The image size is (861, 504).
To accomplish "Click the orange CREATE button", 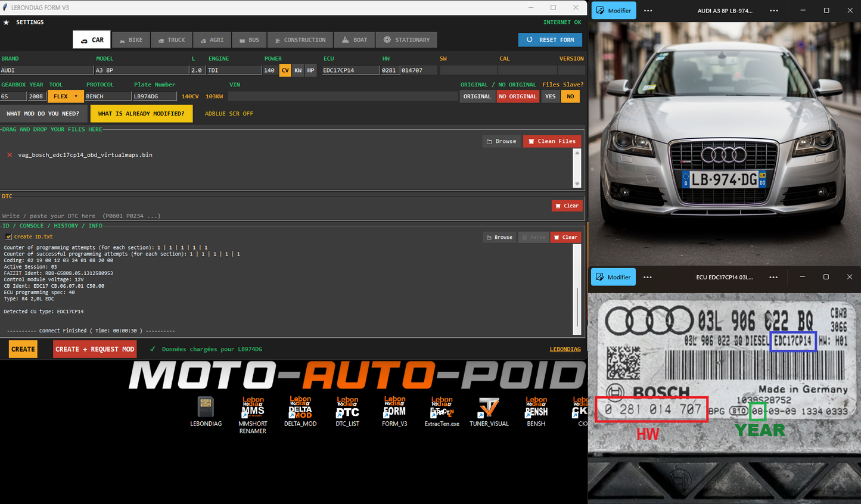I will click(x=23, y=349).
